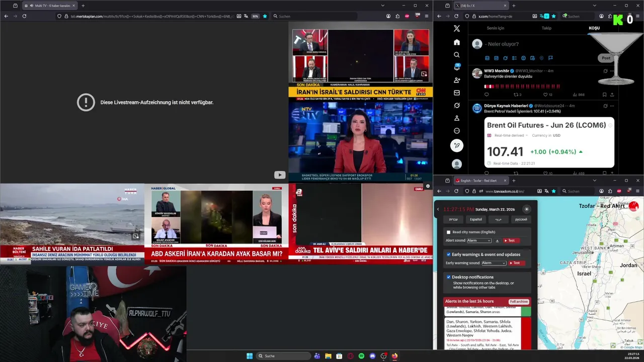Screen dimensions: 644x362
Task: Open X Explore search icon in sidebar
Action: 457,55
